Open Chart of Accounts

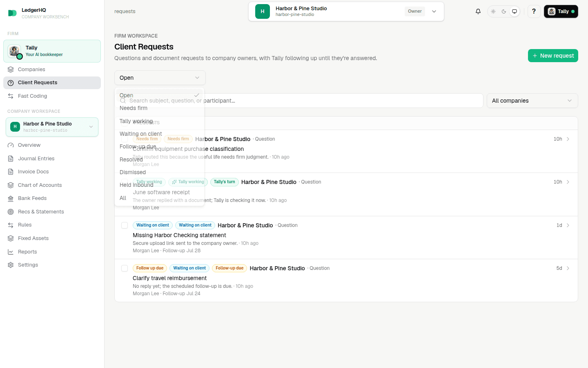click(52, 185)
